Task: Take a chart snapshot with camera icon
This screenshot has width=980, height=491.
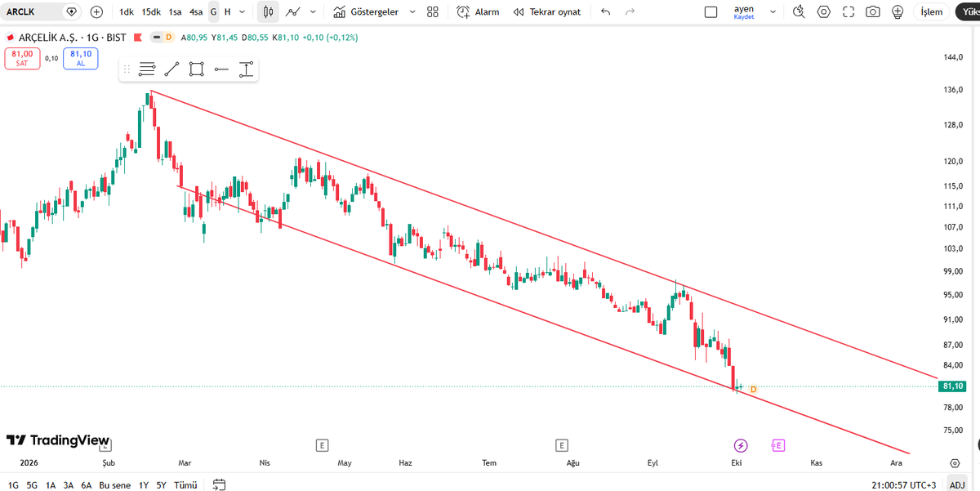Action: click(873, 12)
